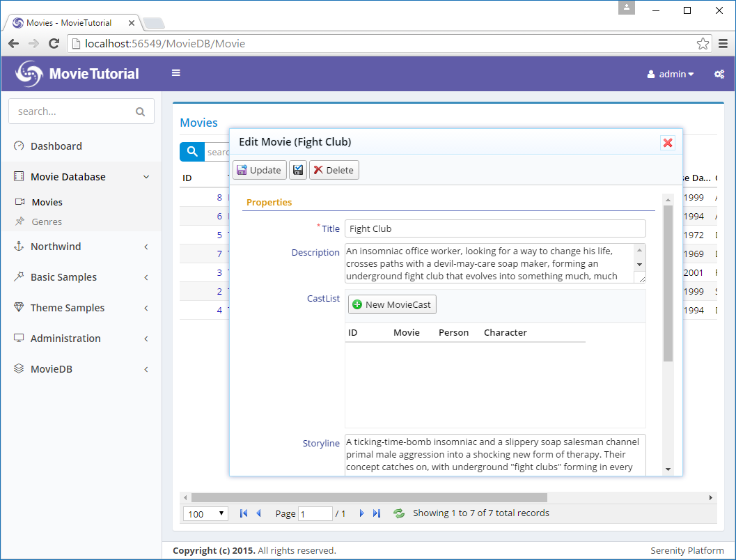
Task: Click the New MovieCast button
Action: pyautogui.click(x=392, y=304)
